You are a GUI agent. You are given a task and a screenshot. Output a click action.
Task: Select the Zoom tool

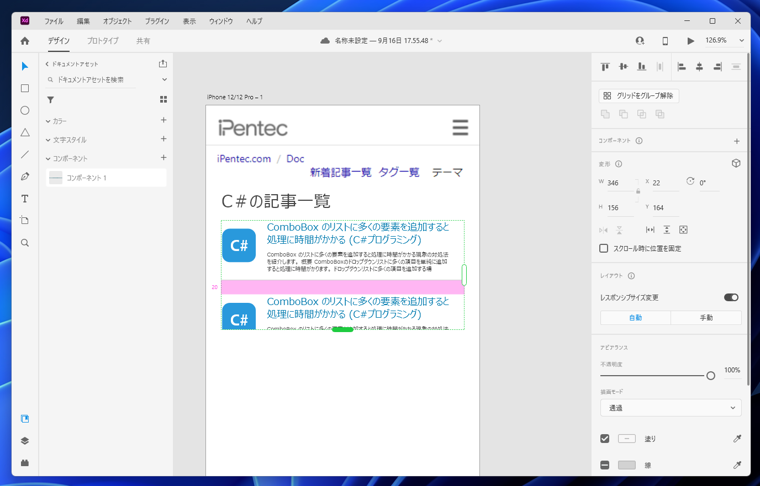[x=25, y=243]
